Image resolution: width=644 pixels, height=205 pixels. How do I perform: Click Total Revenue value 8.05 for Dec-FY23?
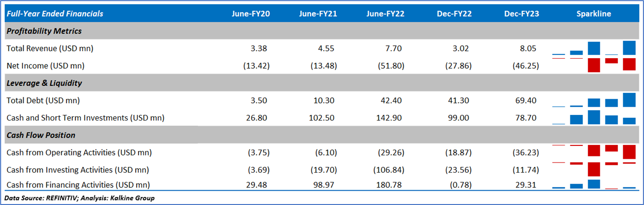point(530,48)
